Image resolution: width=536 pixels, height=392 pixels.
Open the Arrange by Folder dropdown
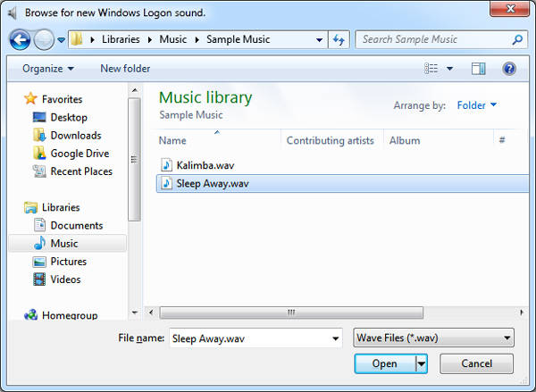point(477,105)
